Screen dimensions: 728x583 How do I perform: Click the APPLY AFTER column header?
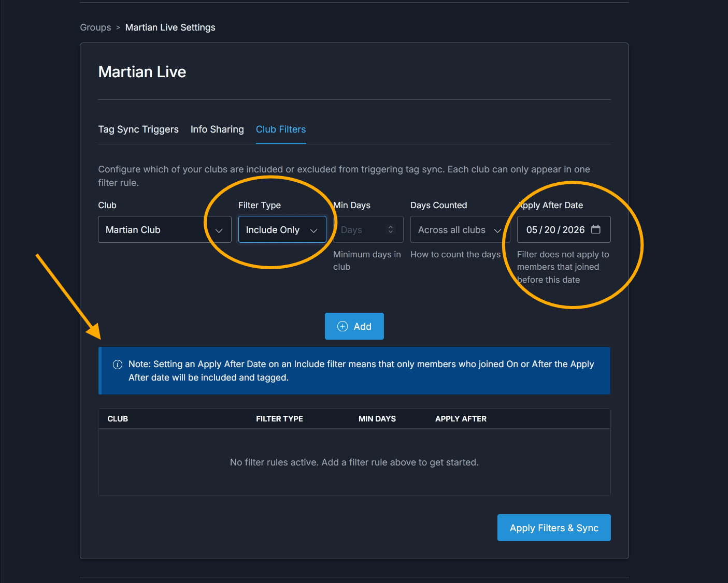tap(461, 419)
